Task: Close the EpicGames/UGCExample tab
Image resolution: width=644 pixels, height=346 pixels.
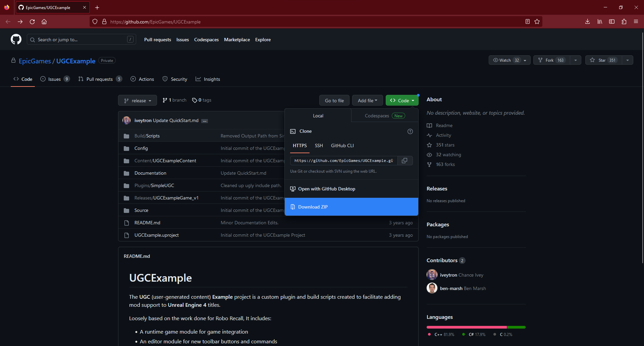Action: coord(85,7)
